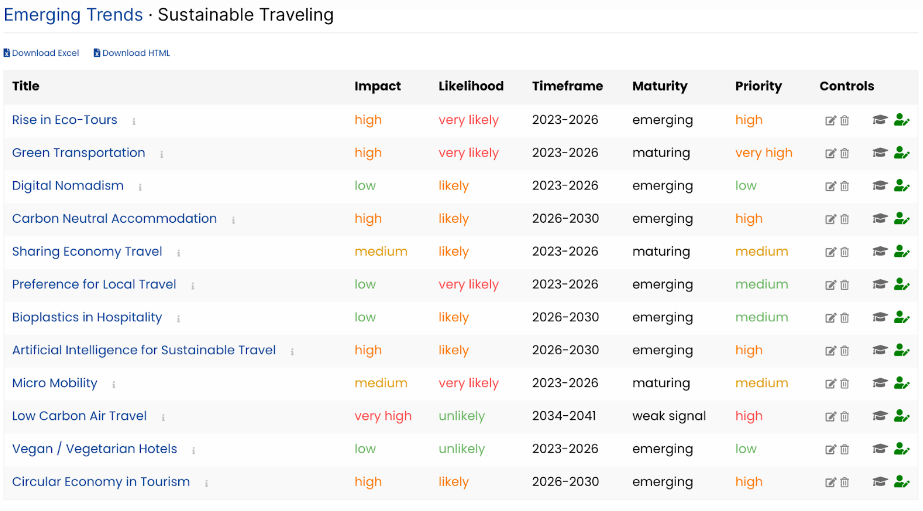Delete the Low Carbon Air Travel row
Viewport: 923px width, 511px height.
pos(845,417)
